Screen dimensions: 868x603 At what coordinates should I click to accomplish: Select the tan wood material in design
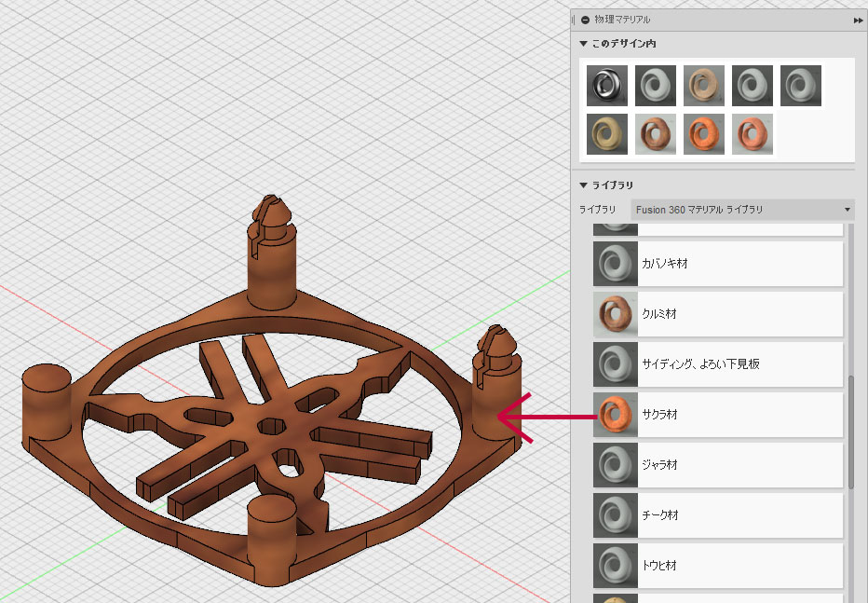704,85
